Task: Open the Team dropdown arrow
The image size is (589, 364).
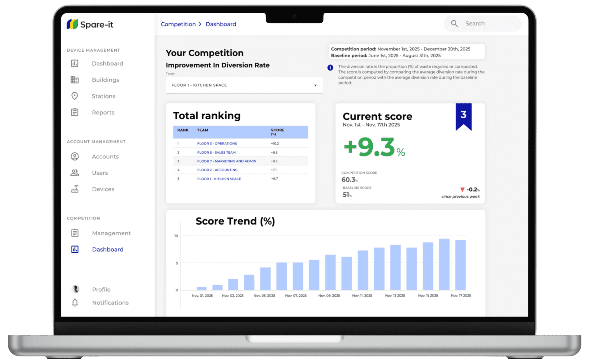Action: point(315,85)
